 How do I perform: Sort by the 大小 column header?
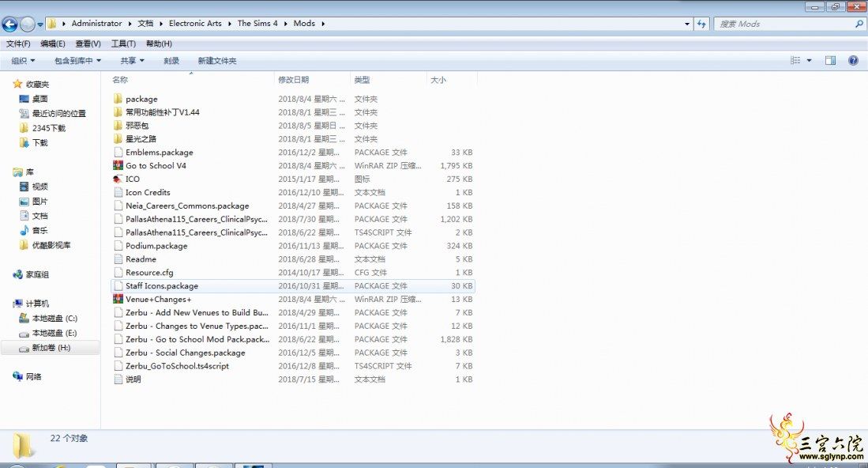click(x=438, y=80)
